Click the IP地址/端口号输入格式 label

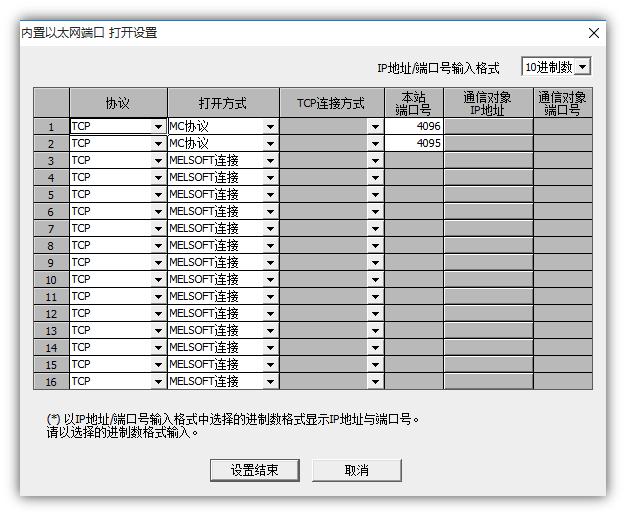(x=438, y=68)
